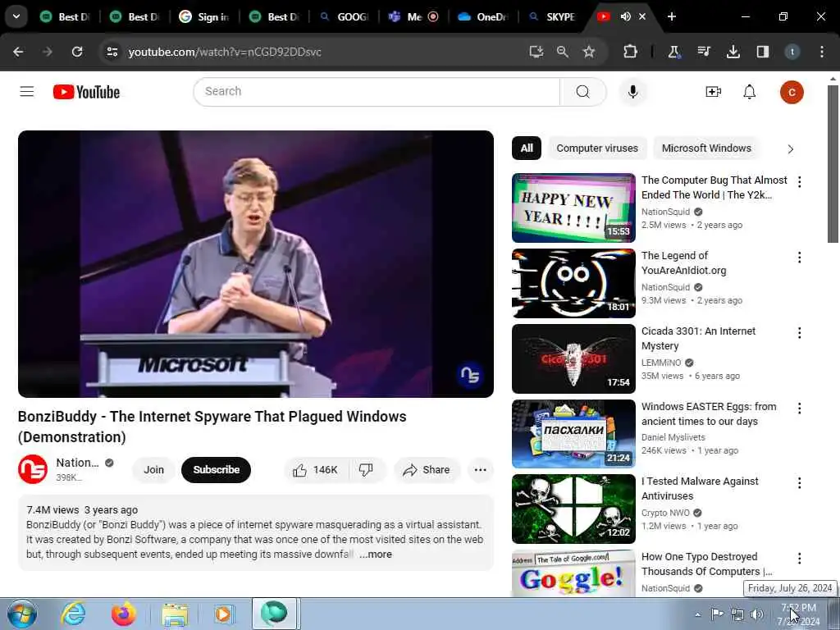The image size is (840, 630).
Task: Switch to the GOOGLE search tab
Action: tap(344, 16)
